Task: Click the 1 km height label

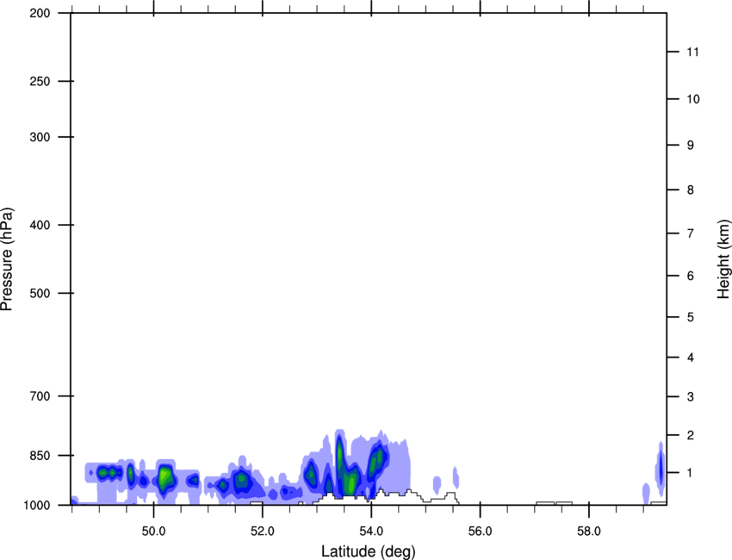Action: (690, 473)
